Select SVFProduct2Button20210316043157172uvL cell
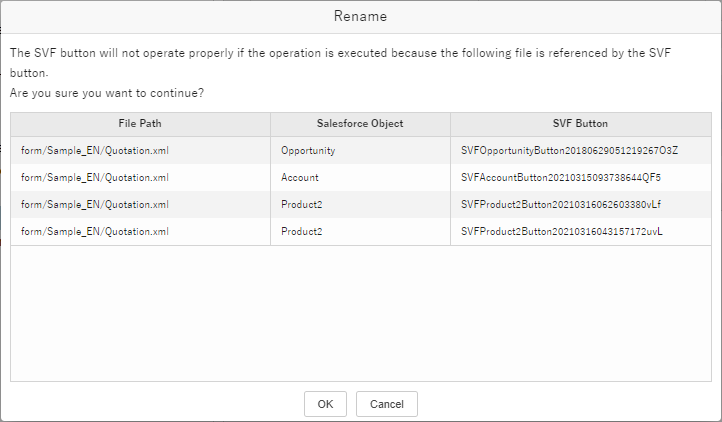Screen dimensions: 722x422 click(x=581, y=231)
